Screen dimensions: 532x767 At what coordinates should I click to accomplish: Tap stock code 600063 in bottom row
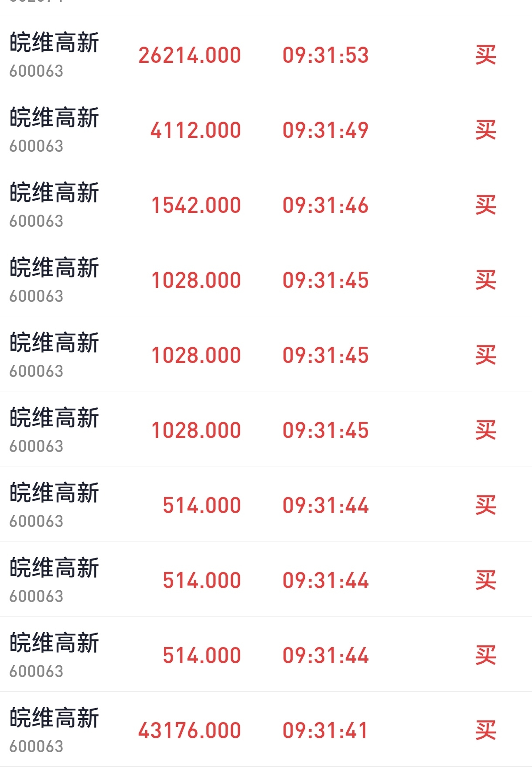[x=36, y=746]
